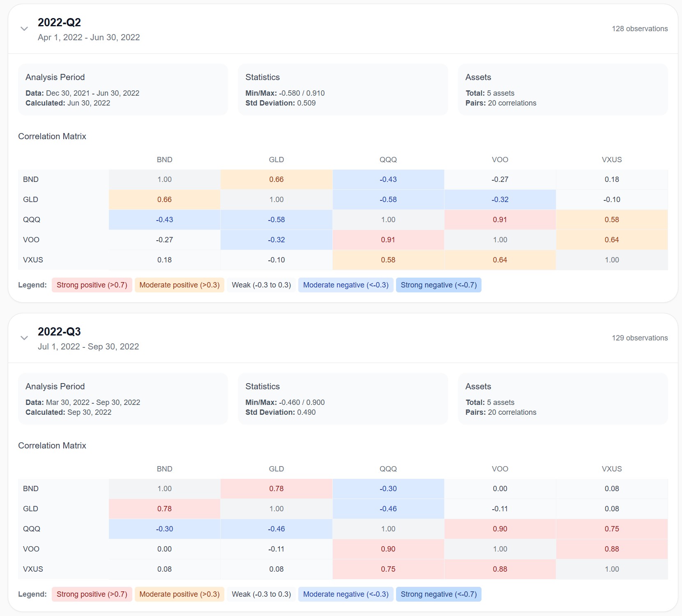Click Q3 BND row, VOO cell 0.00

pos(500,489)
